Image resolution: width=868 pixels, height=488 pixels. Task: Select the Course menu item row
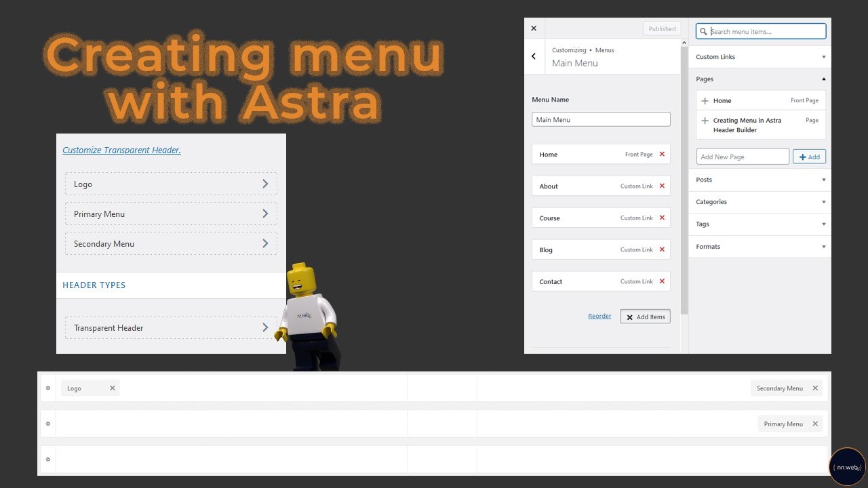(601, 218)
